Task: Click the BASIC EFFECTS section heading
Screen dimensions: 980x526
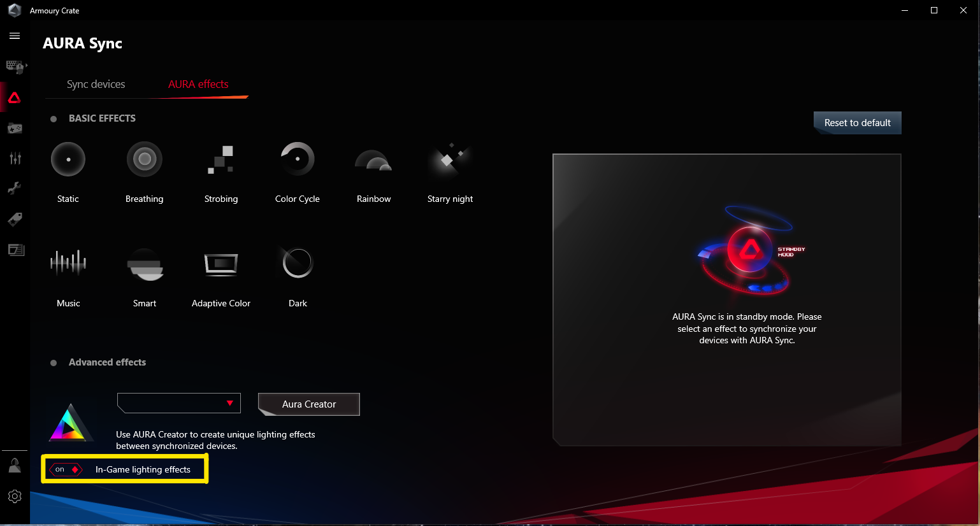Action: tap(102, 118)
